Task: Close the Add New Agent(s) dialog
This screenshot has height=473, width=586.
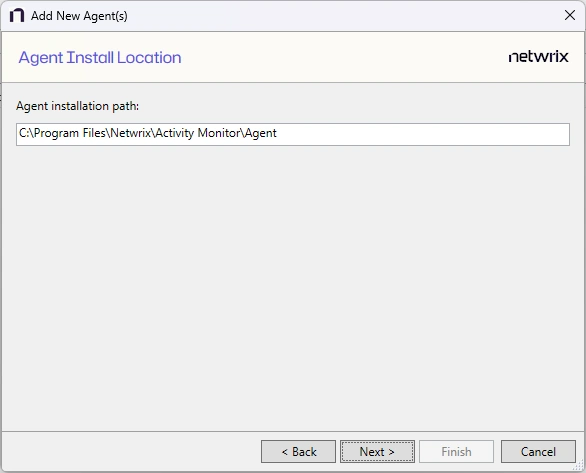Action: 570,15
